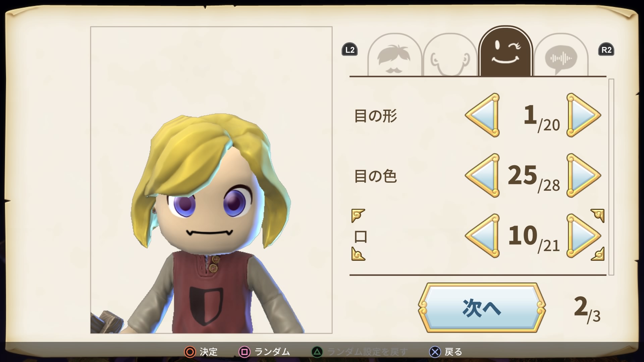Click the 次へ next button
The image size is (644, 362).
coord(482,308)
